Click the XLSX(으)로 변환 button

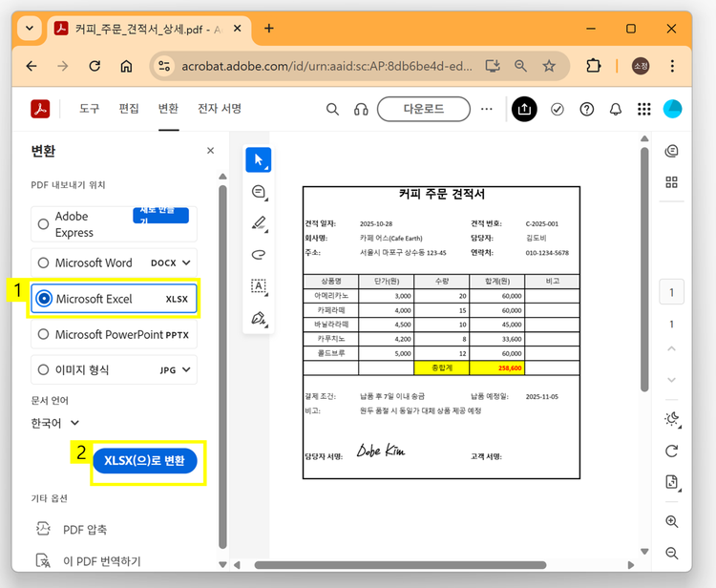pos(145,461)
